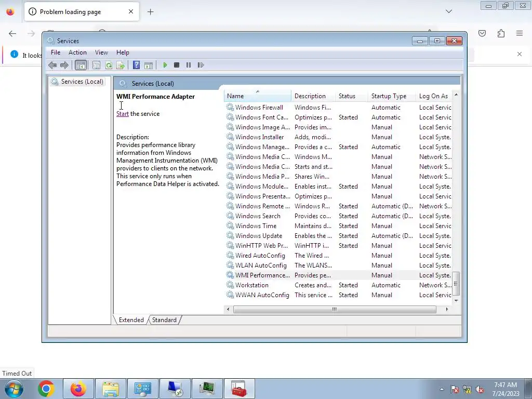Open the File menu in Services
Image resolution: width=532 pixels, height=399 pixels.
pos(55,52)
